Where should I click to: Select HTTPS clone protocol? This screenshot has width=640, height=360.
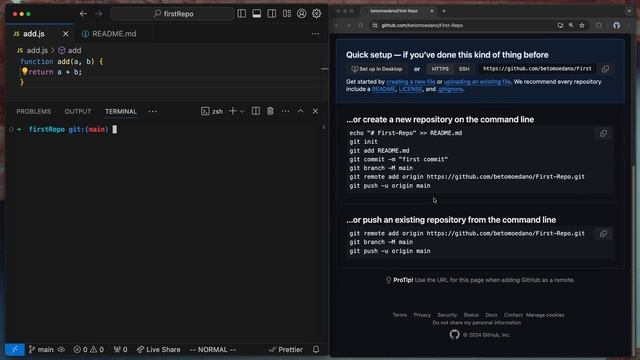point(440,69)
